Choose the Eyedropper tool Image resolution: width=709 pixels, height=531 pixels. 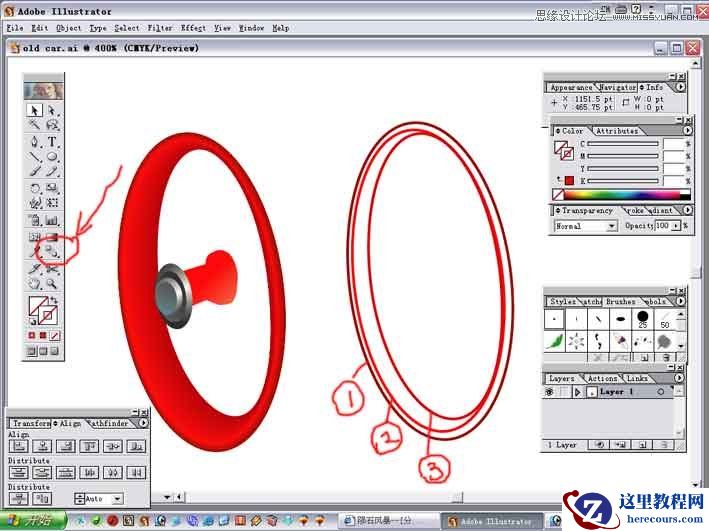[34, 252]
